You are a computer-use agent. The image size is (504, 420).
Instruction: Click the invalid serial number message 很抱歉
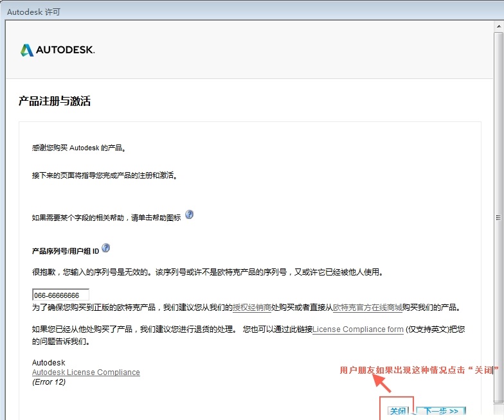point(208,272)
